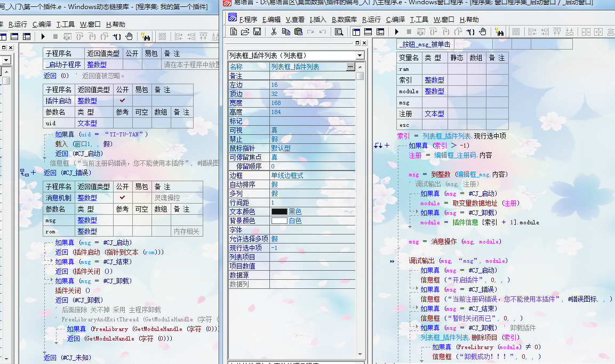Image resolution: width=615 pixels, height=364 pixels.
Task: Click ellipsis button beside 名称 property
Action: 350,67
